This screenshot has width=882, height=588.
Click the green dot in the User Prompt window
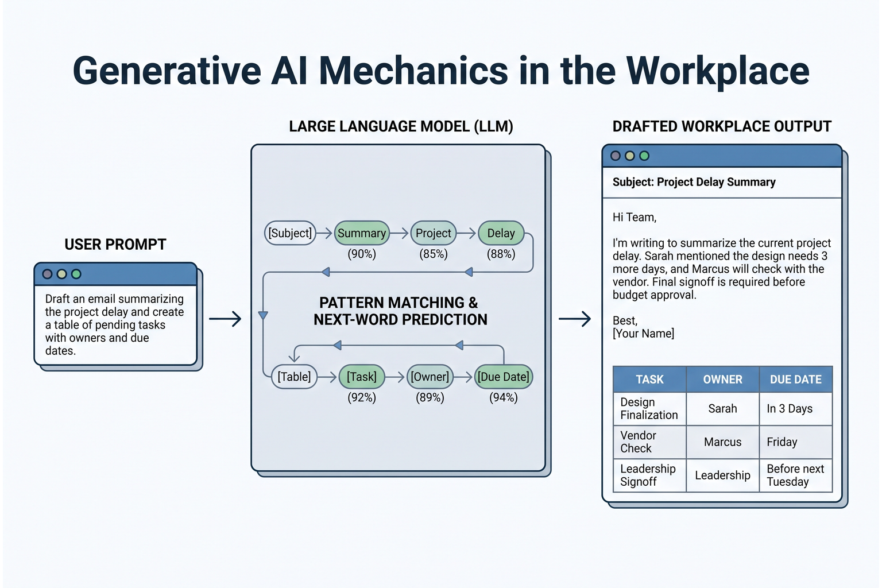pyautogui.click(x=76, y=274)
